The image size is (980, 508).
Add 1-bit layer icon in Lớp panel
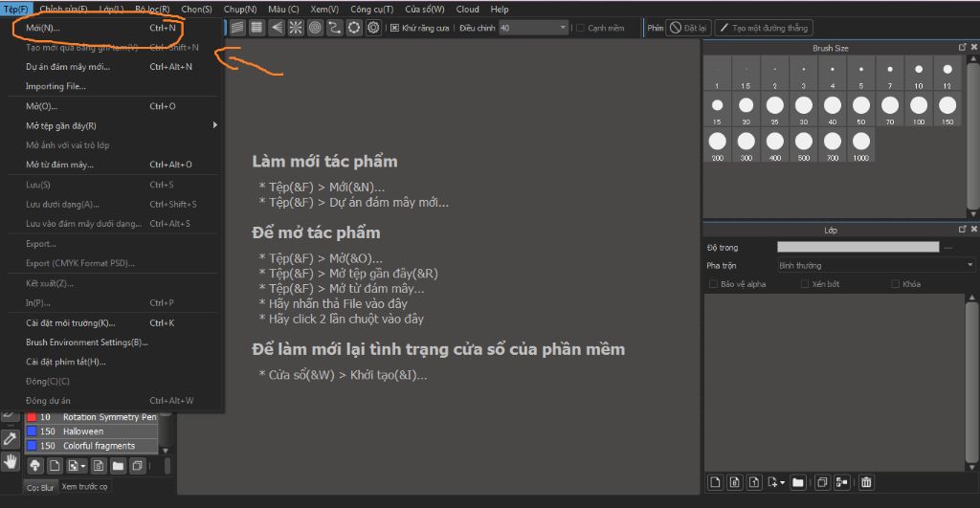(754, 482)
